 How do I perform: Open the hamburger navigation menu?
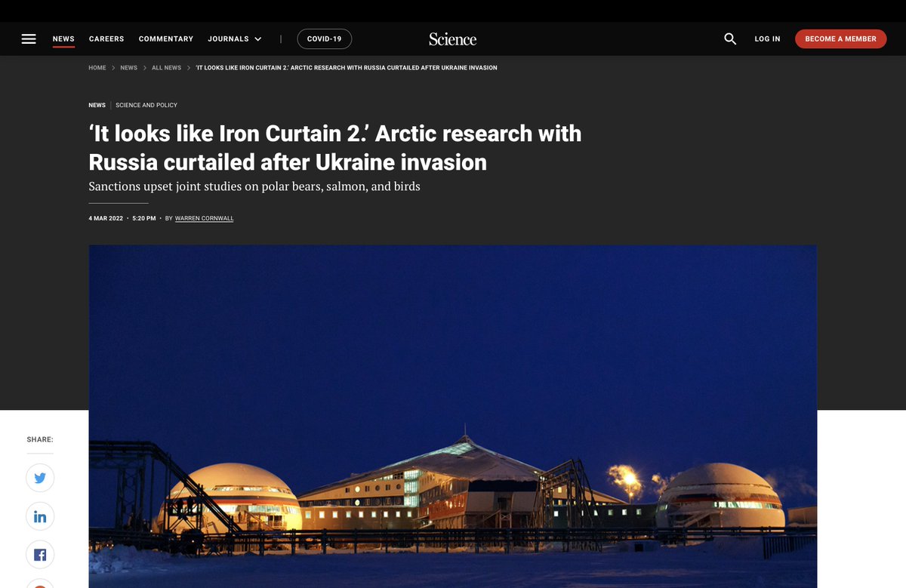[29, 38]
